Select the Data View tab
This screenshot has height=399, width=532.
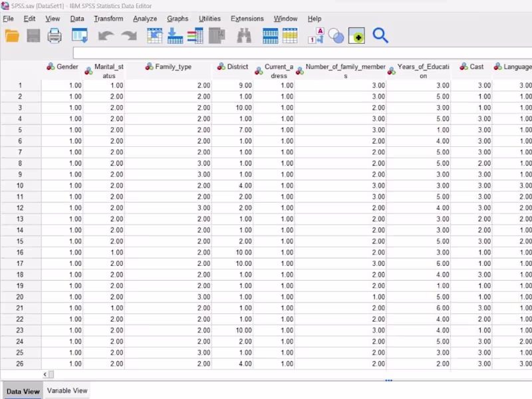coord(23,390)
